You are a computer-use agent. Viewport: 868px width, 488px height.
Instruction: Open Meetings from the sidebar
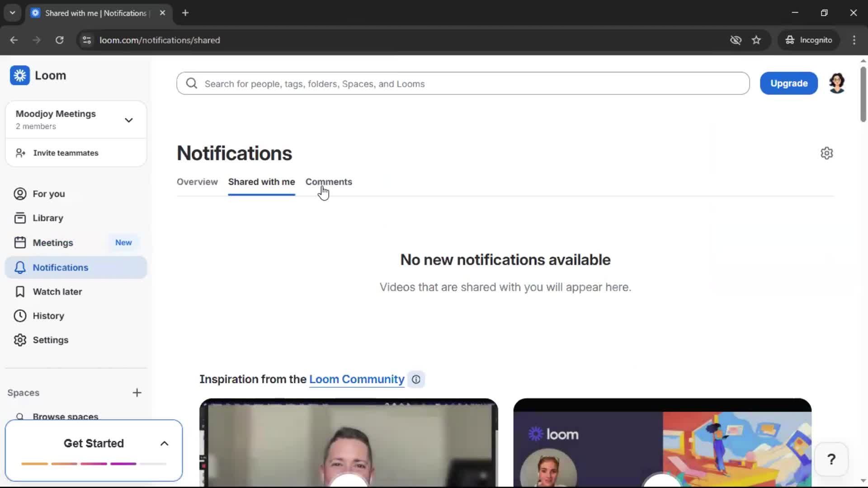tap(53, 243)
